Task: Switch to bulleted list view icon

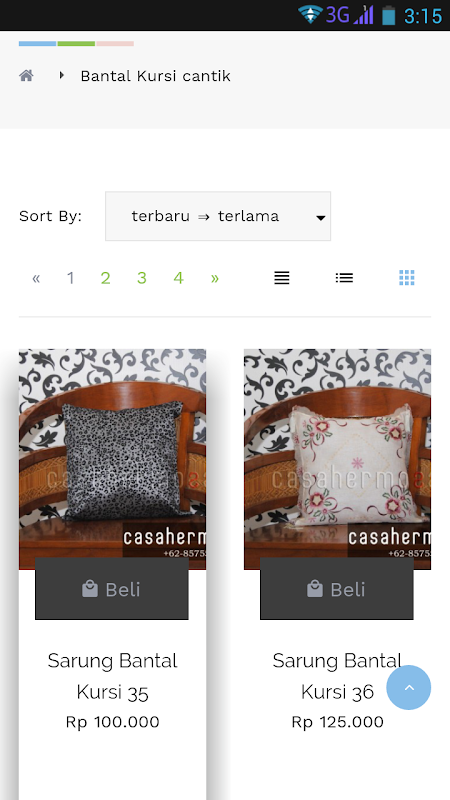Action: pyautogui.click(x=344, y=278)
